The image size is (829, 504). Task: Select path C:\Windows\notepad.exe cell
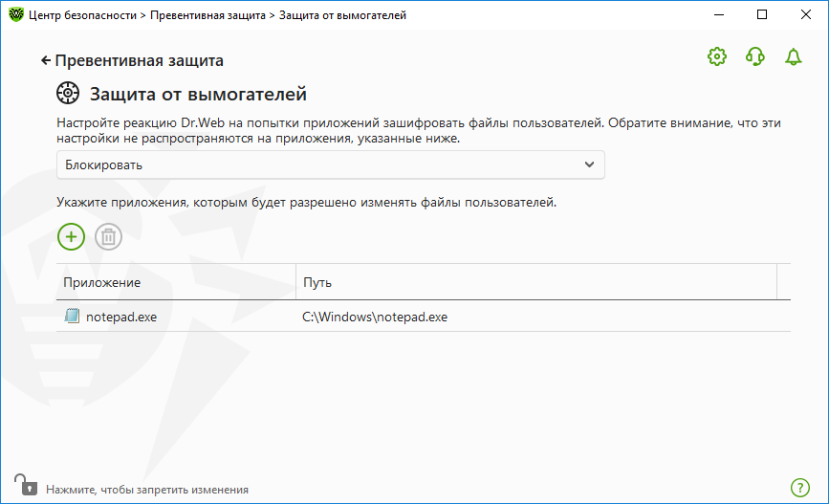point(374,317)
